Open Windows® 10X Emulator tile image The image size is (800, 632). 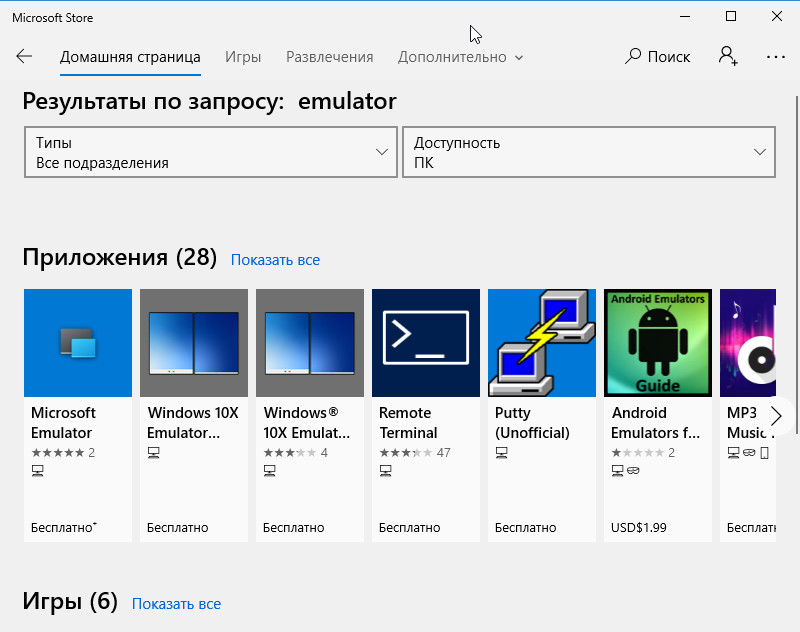[x=310, y=343]
